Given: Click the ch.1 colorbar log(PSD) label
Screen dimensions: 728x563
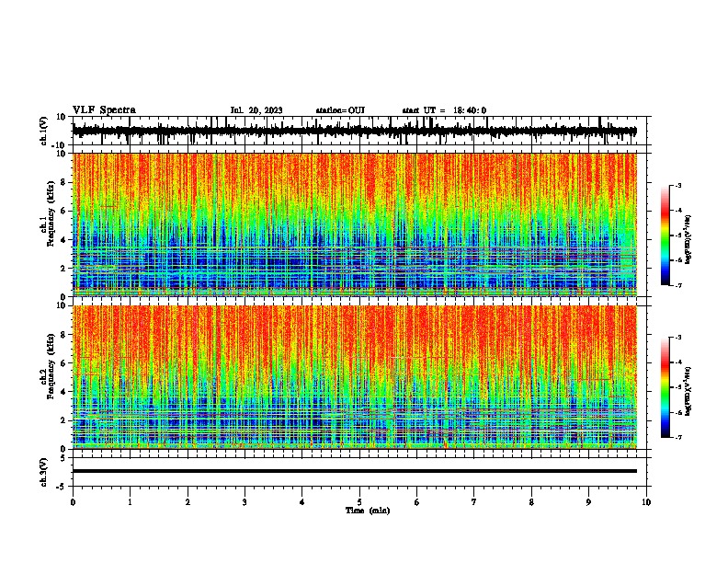Looking at the screenshot, I should pyautogui.click(x=688, y=239).
